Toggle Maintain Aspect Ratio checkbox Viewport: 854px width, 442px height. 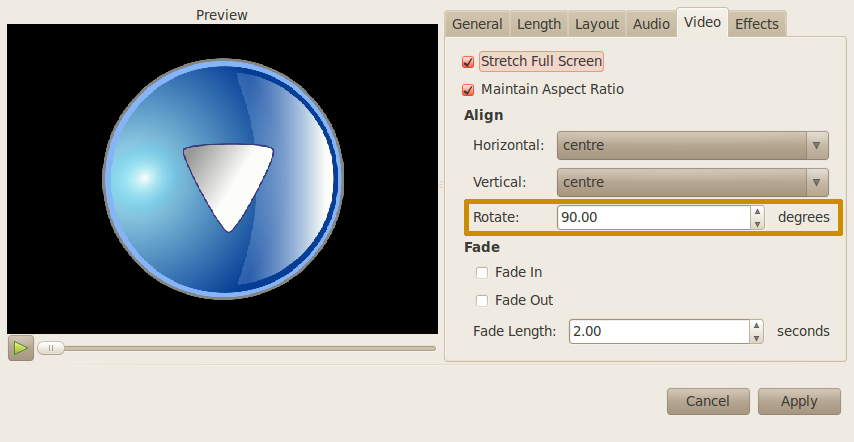coord(468,90)
